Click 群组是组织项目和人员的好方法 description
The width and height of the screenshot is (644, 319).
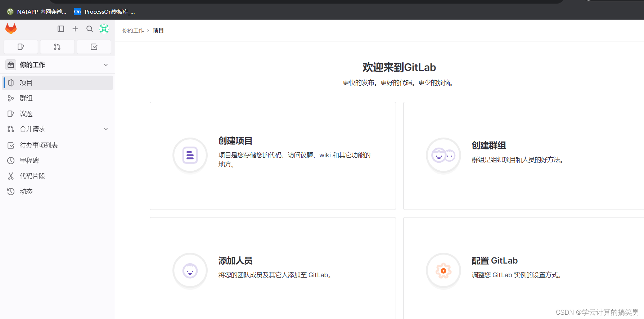tap(517, 160)
